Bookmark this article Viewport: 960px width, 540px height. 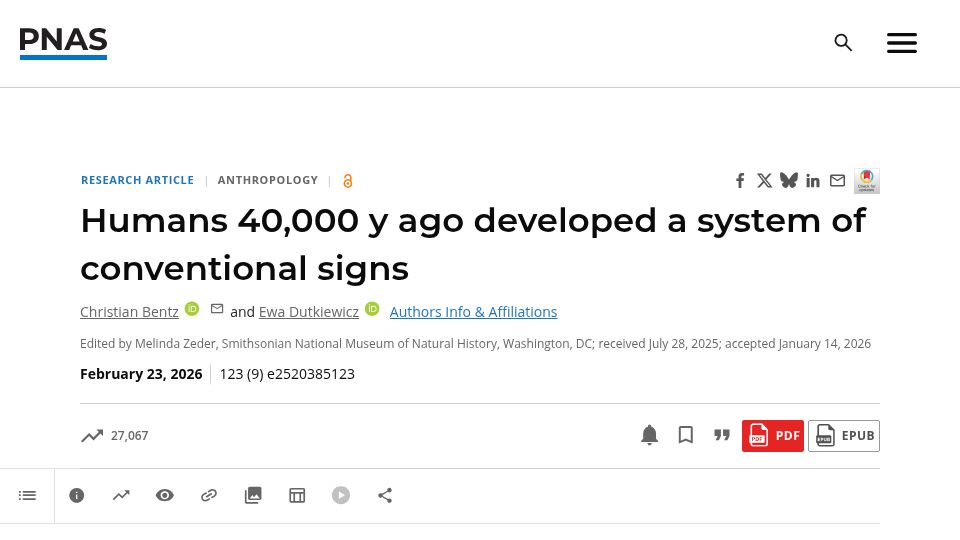pyautogui.click(x=686, y=435)
